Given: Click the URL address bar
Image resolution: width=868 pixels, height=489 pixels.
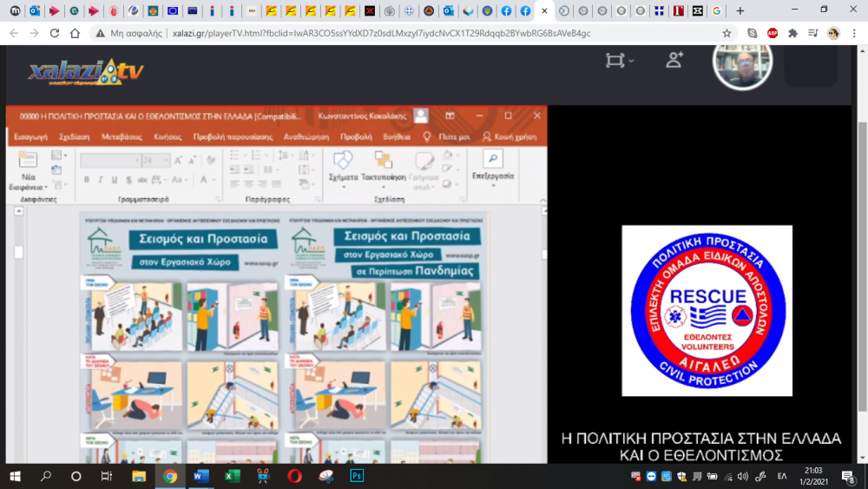Looking at the screenshot, I should point(381,33).
